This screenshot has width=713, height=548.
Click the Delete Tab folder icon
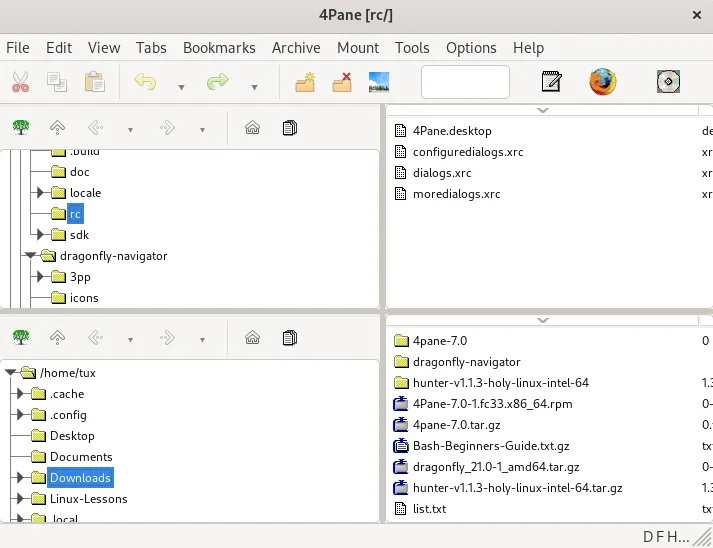(342, 82)
